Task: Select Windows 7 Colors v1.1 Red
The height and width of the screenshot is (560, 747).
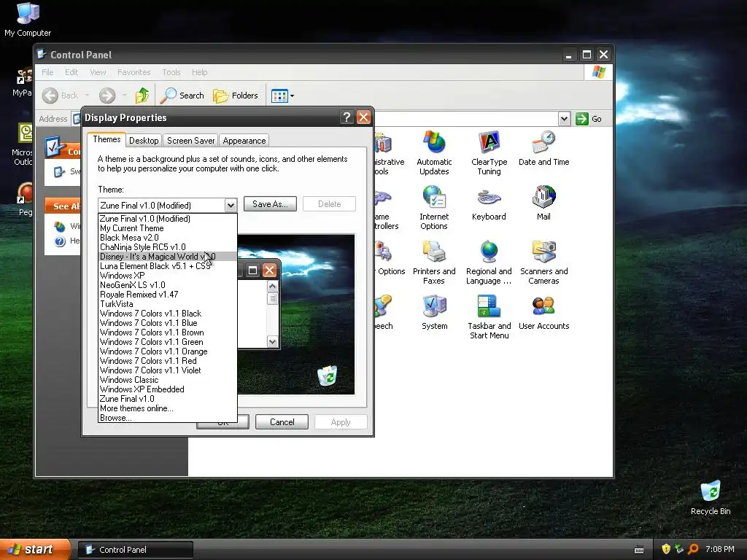Action: [x=167, y=361]
